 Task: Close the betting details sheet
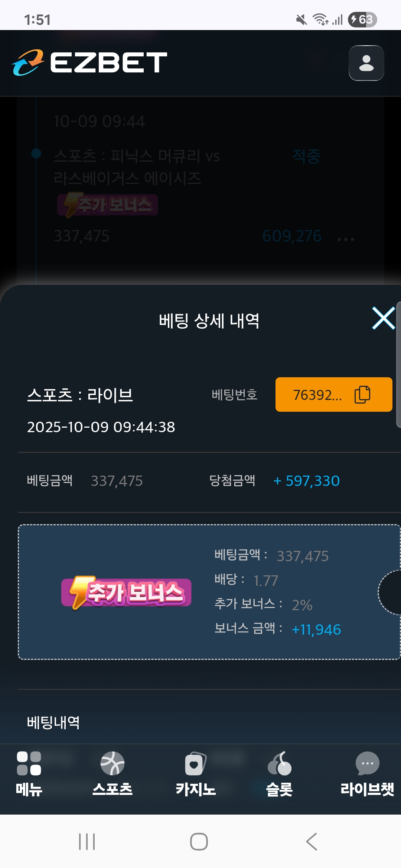pos(383,318)
